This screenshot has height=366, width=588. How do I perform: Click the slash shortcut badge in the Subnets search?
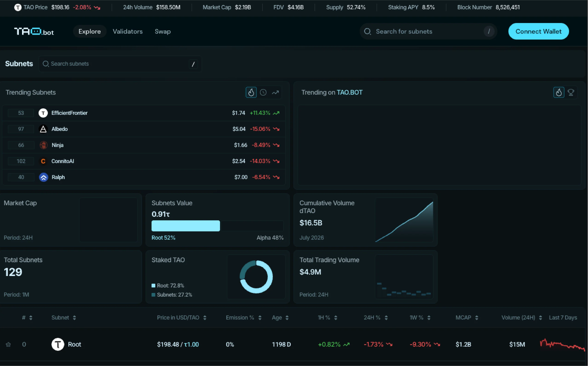point(193,64)
